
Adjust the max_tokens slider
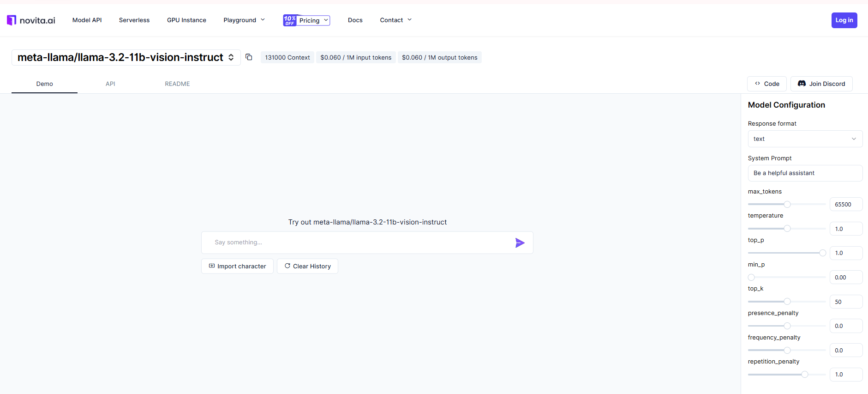pyautogui.click(x=787, y=204)
